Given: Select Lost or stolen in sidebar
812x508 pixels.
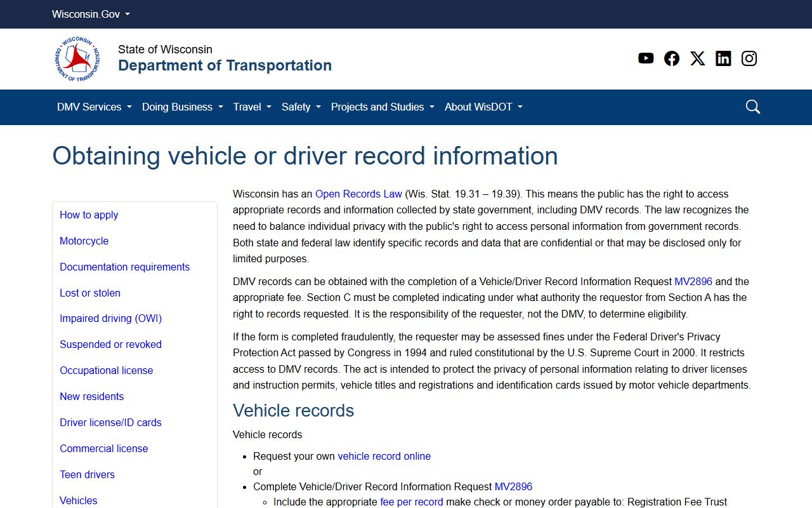Looking at the screenshot, I should (x=90, y=293).
